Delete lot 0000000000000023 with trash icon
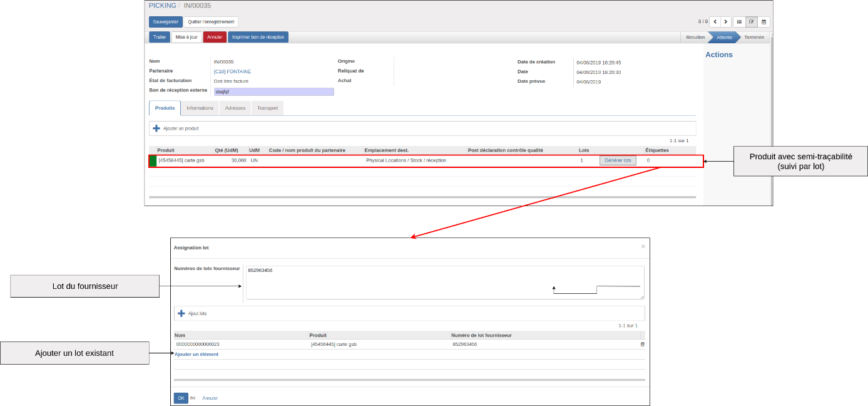Screen dimensions: 868x406 point(642,344)
